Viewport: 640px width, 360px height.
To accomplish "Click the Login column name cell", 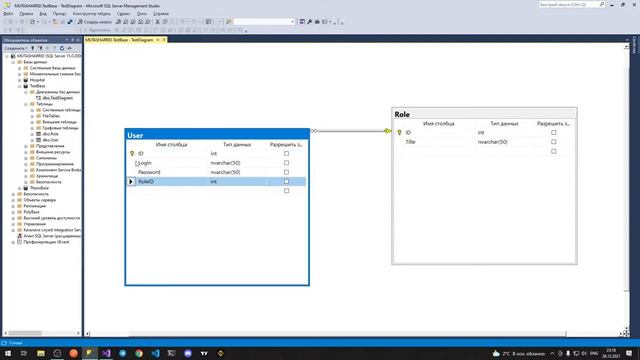I will coord(173,163).
